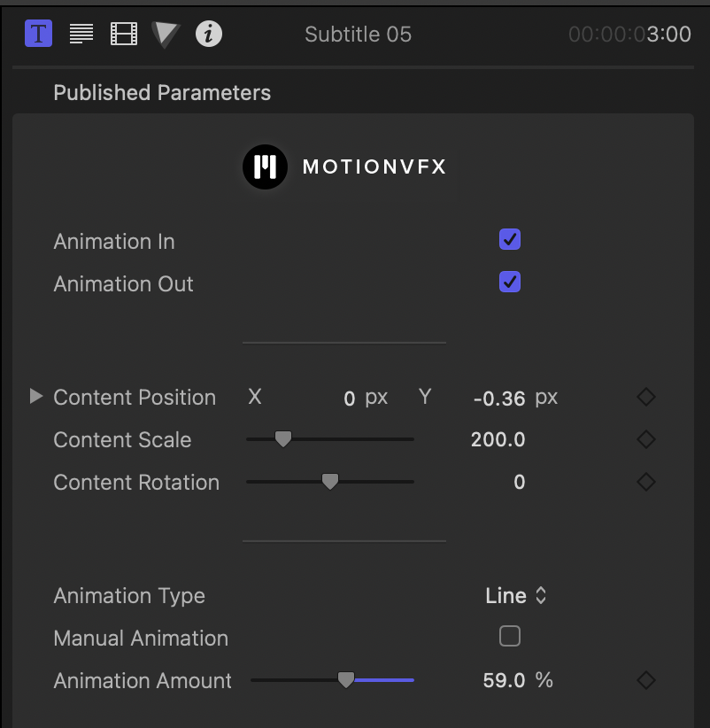Open the Video inspector filmstrip icon
This screenshot has width=710, height=728.
tap(124, 34)
